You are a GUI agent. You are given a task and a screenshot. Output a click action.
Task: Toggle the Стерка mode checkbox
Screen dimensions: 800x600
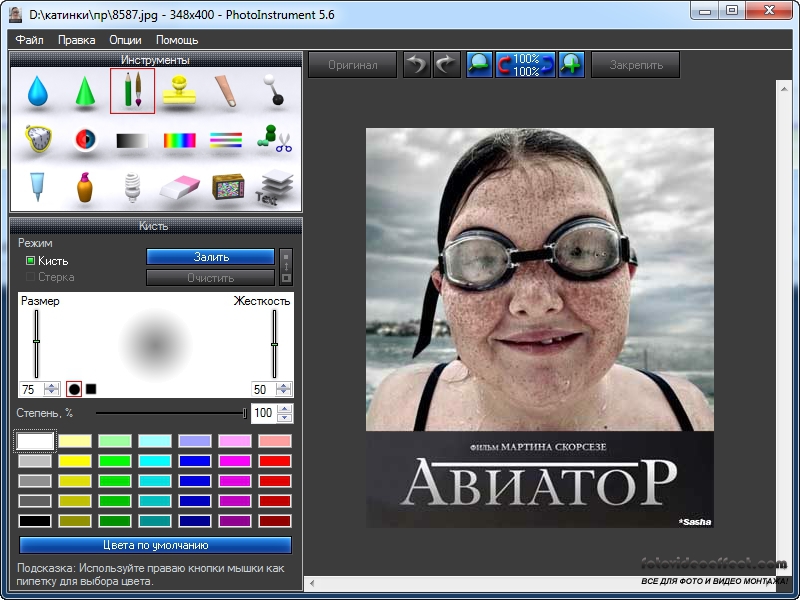pos(30,277)
